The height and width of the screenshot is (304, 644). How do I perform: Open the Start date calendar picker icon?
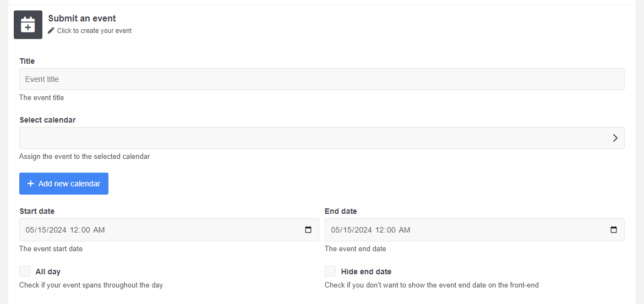click(308, 230)
